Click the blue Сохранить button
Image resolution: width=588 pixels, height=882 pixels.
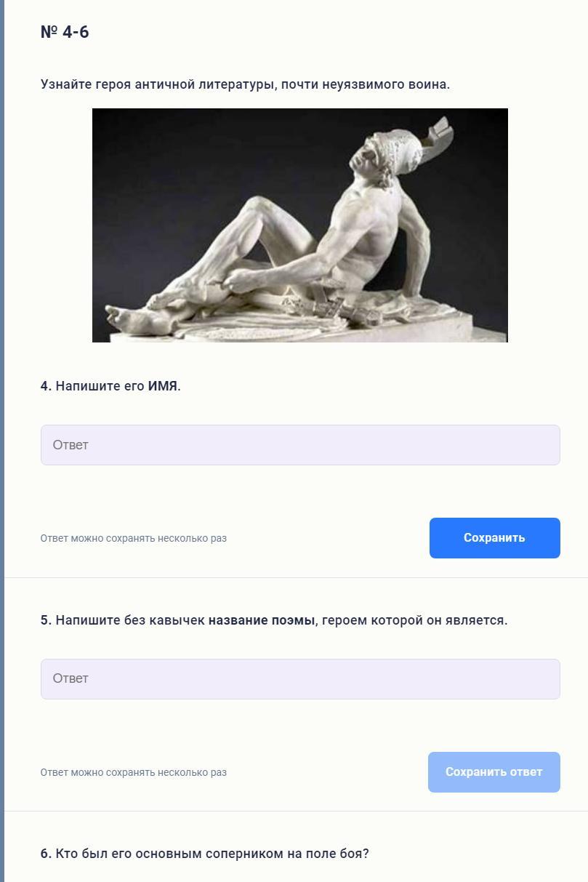[x=495, y=538]
